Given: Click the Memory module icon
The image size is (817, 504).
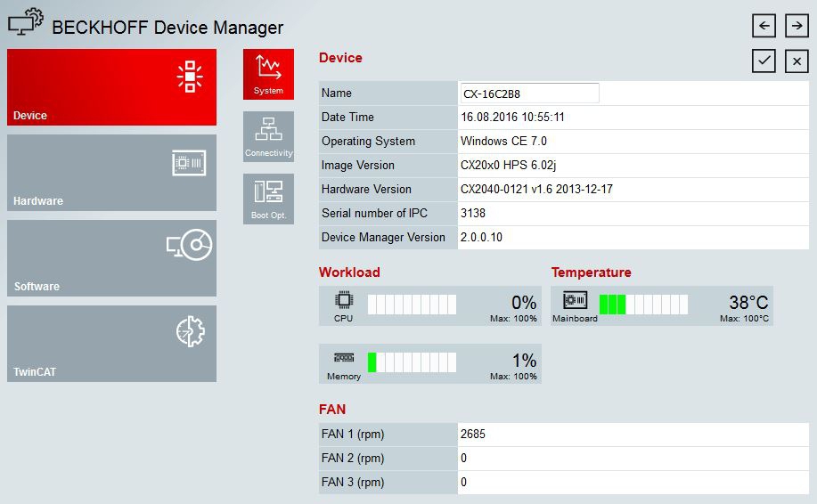Looking at the screenshot, I should [344, 358].
